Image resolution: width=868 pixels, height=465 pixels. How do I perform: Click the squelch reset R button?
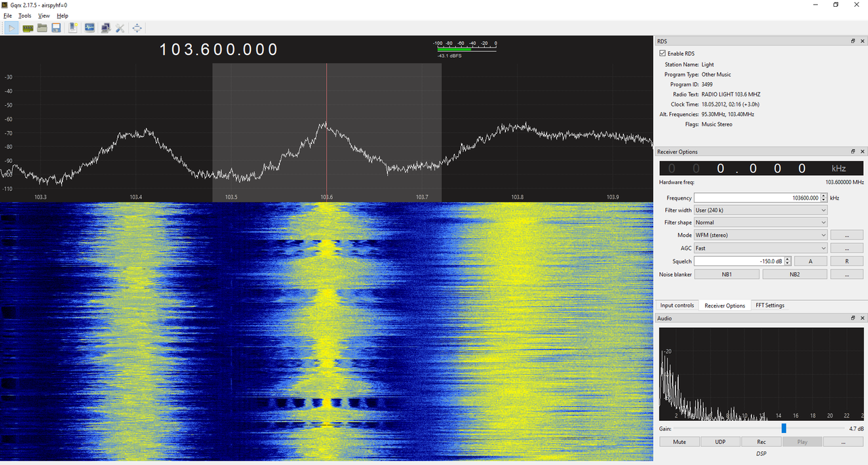[846, 261]
